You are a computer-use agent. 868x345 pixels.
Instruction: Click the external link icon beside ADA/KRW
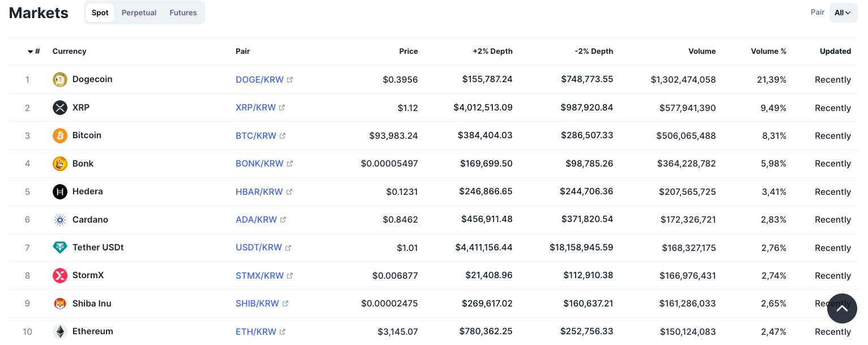pos(283,220)
